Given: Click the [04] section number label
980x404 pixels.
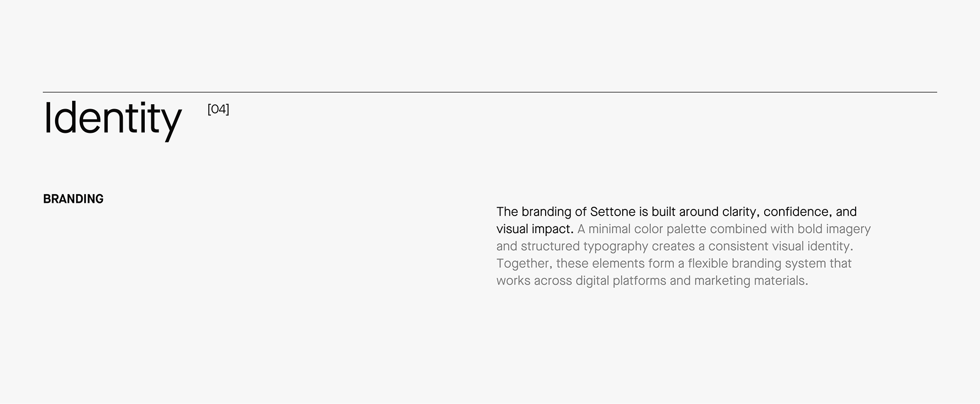Looking at the screenshot, I should coord(218,109).
